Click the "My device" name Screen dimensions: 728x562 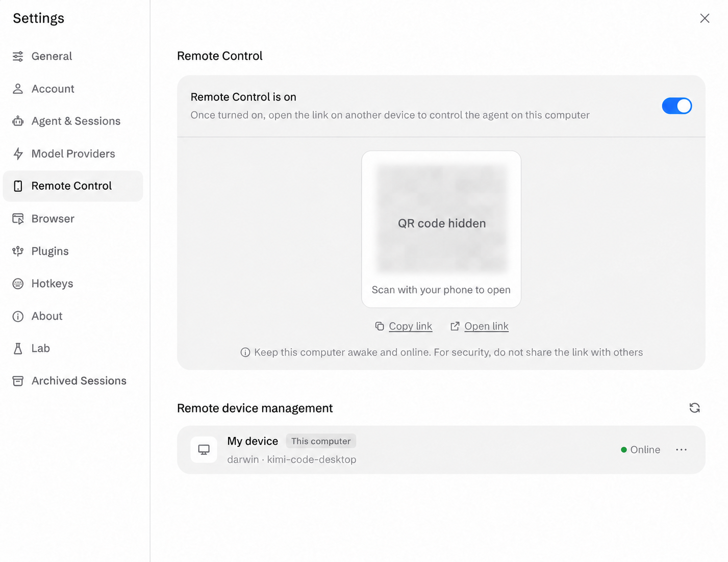(253, 441)
